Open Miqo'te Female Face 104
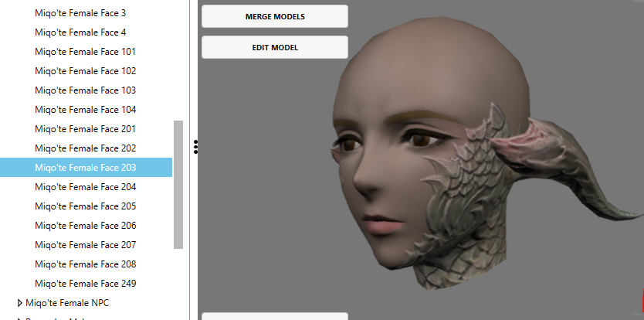644x320 pixels. (85, 110)
